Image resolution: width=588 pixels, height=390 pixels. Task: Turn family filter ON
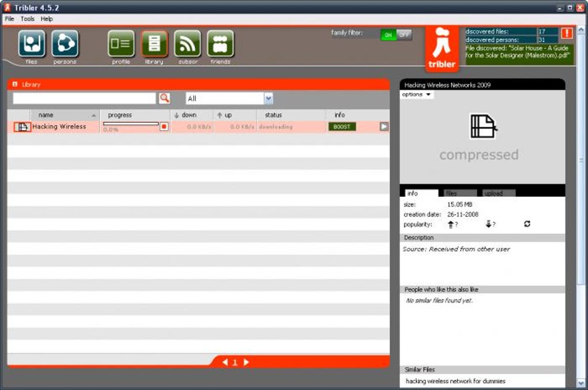tap(388, 35)
